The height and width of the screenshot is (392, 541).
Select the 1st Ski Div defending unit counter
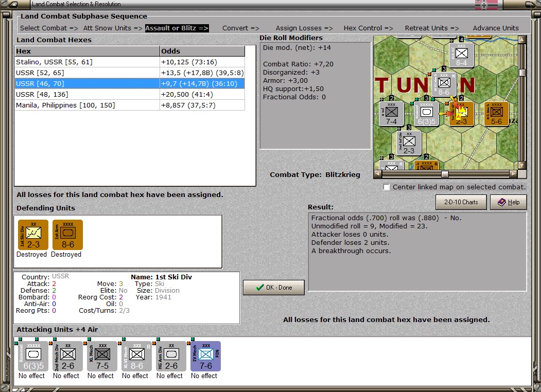(x=33, y=235)
